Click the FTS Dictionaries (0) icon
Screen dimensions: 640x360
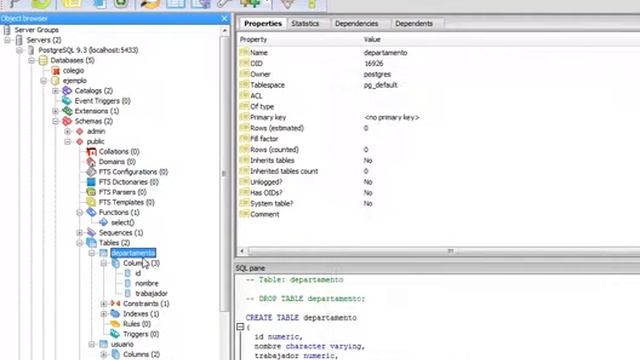[91, 182]
